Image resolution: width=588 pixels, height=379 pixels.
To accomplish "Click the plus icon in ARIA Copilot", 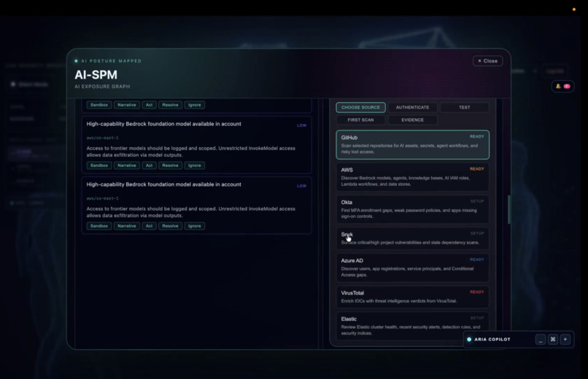I will coord(565,340).
